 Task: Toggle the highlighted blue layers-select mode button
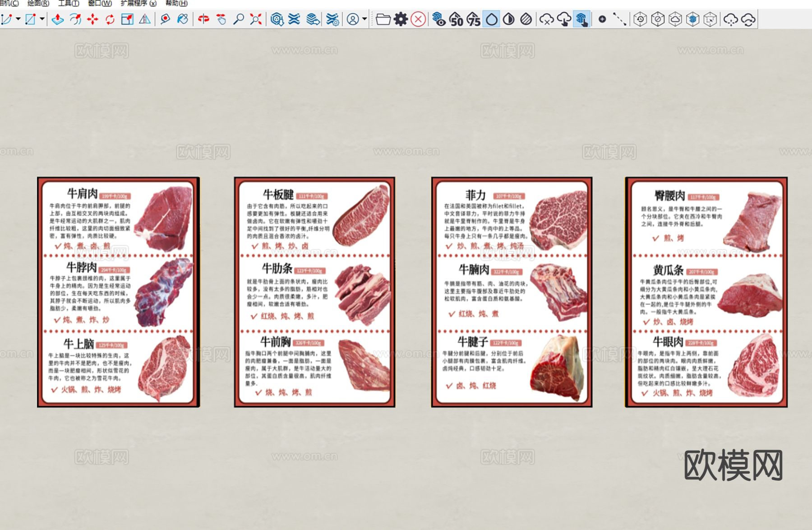pyautogui.click(x=582, y=19)
